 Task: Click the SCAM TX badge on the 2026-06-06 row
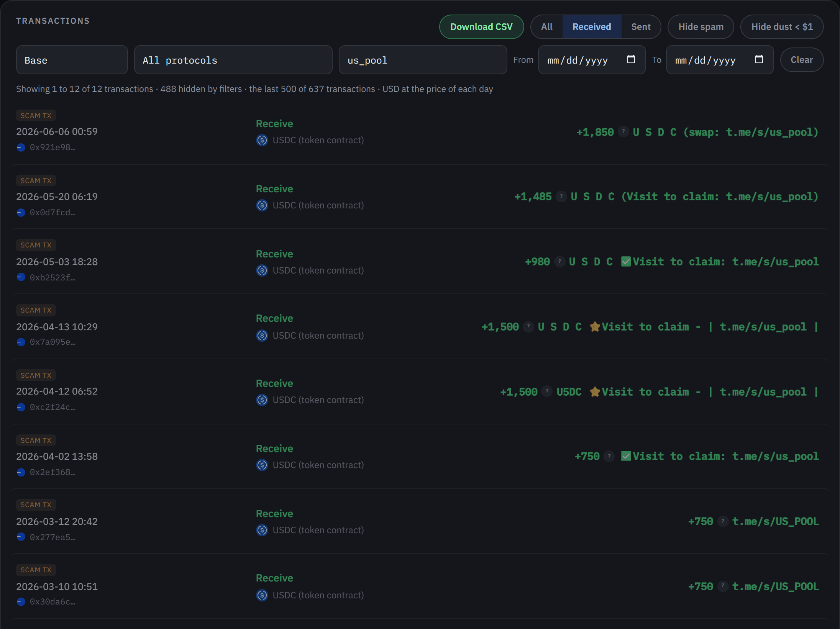click(x=36, y=115)
